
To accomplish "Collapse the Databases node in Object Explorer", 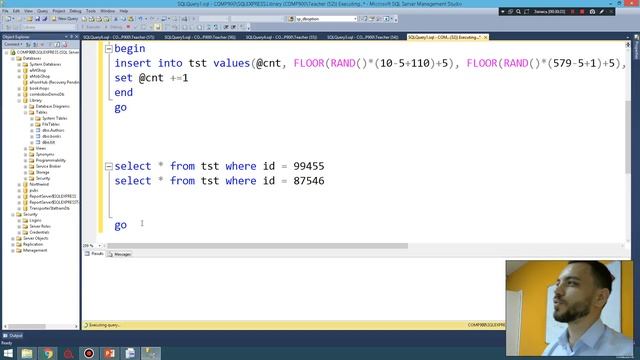I will (x=13, y=58).
